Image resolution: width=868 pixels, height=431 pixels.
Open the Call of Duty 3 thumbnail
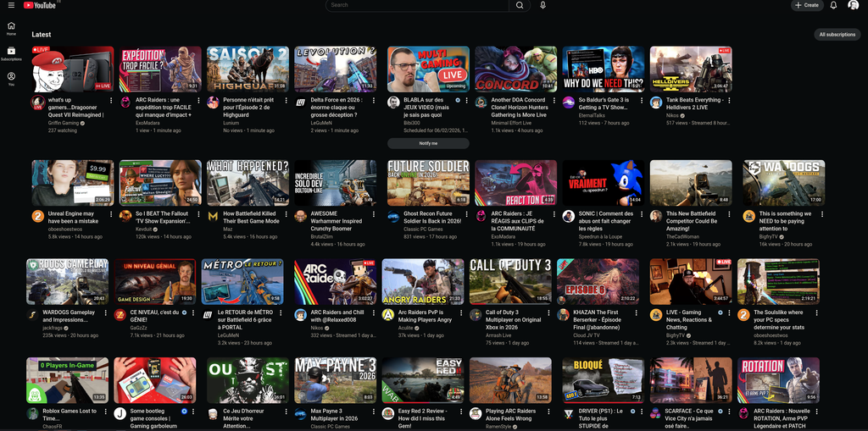[510, 281]
